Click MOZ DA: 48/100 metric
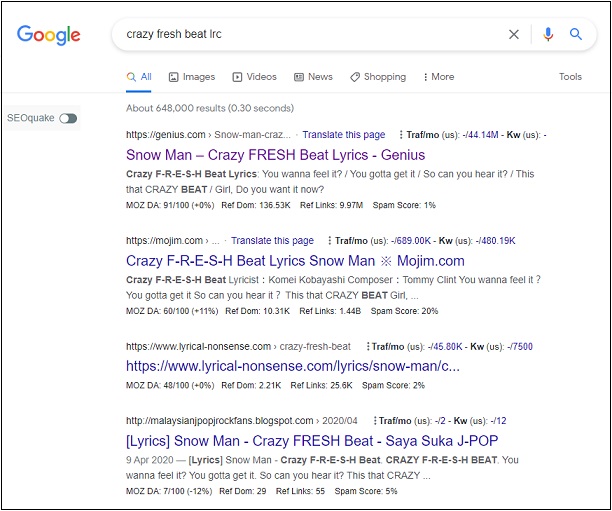This screenshot has width=612, height=511. click(x=170, y=386)
